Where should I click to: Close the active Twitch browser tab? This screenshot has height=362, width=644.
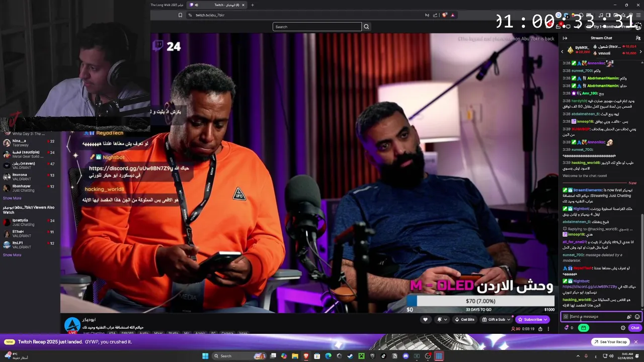point(243,5)
